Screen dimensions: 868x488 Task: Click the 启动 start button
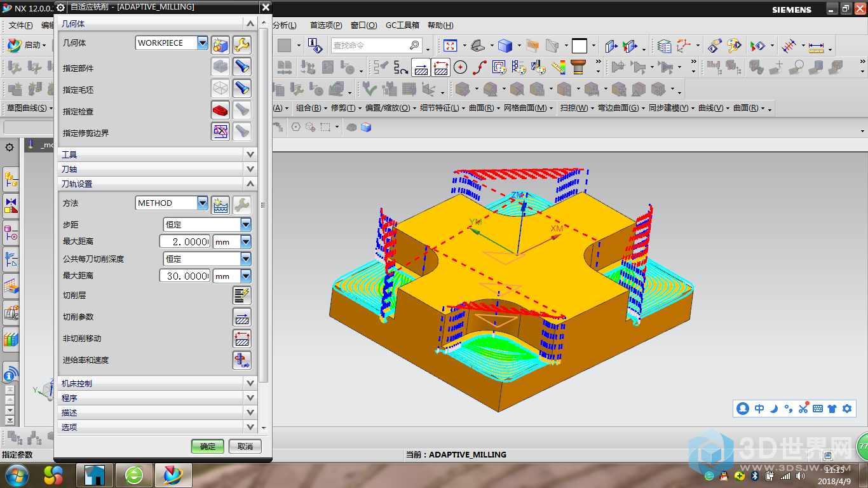tap(26, 45)
